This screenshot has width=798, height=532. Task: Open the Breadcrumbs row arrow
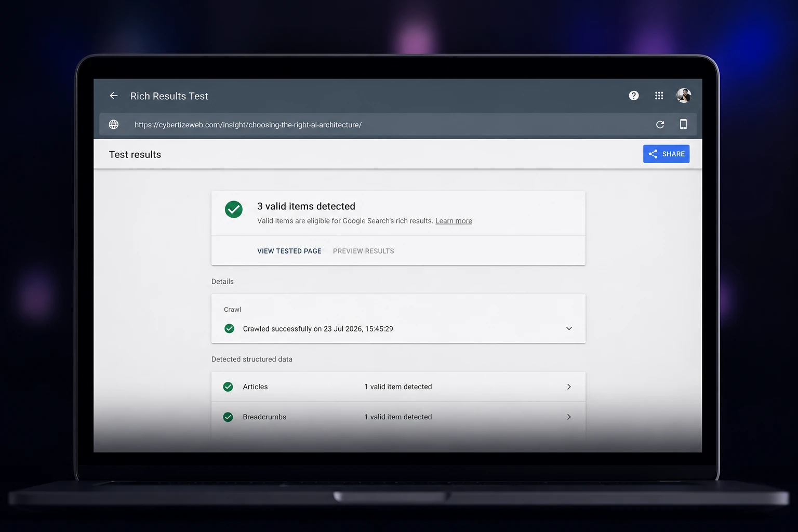(569, 417)
